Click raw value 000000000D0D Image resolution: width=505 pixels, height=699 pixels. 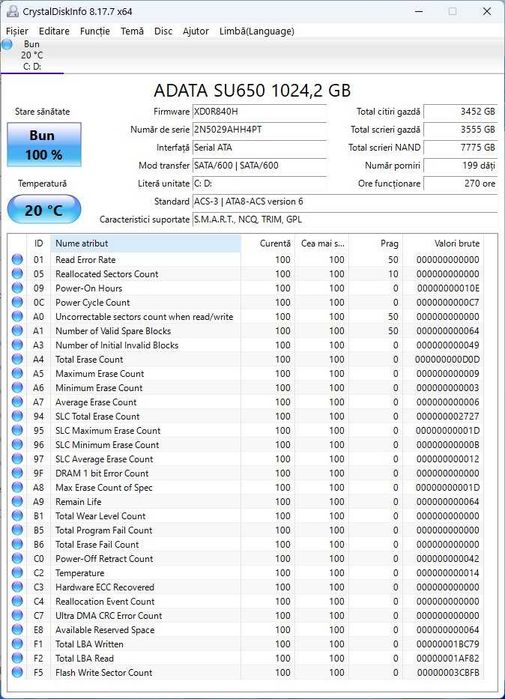(447, 359)
